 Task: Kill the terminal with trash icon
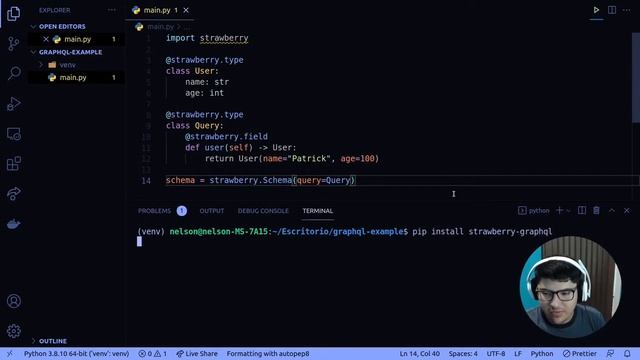tap(596, 210)
